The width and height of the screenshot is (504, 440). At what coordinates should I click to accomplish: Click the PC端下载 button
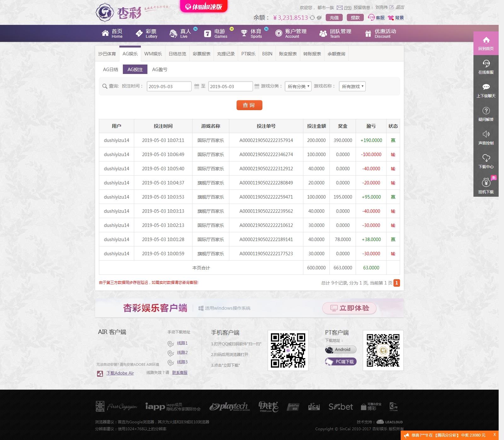[341, 362]
